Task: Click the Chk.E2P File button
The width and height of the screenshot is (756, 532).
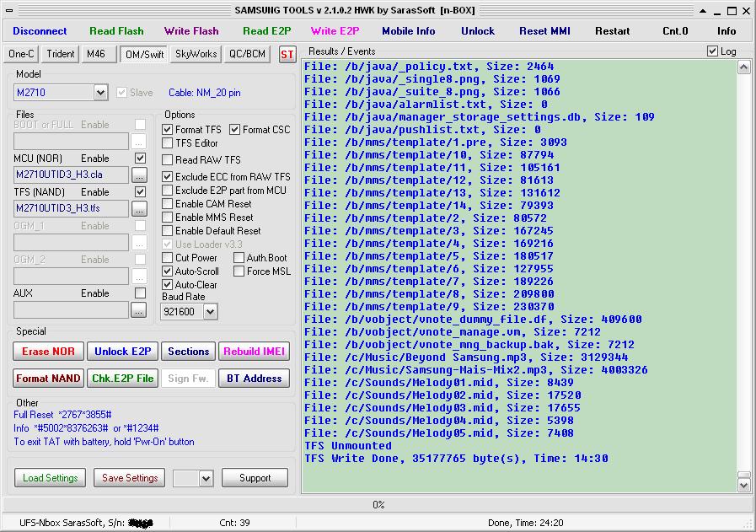Action: click(122, 379)
